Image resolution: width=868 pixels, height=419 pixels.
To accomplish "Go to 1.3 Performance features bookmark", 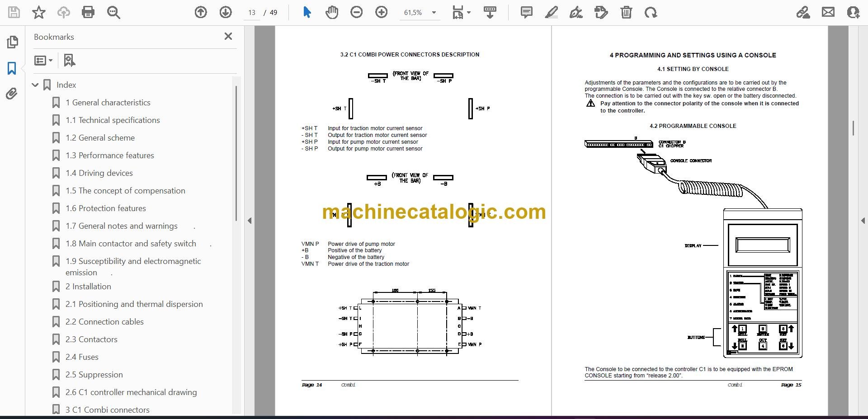I will 110,155.
